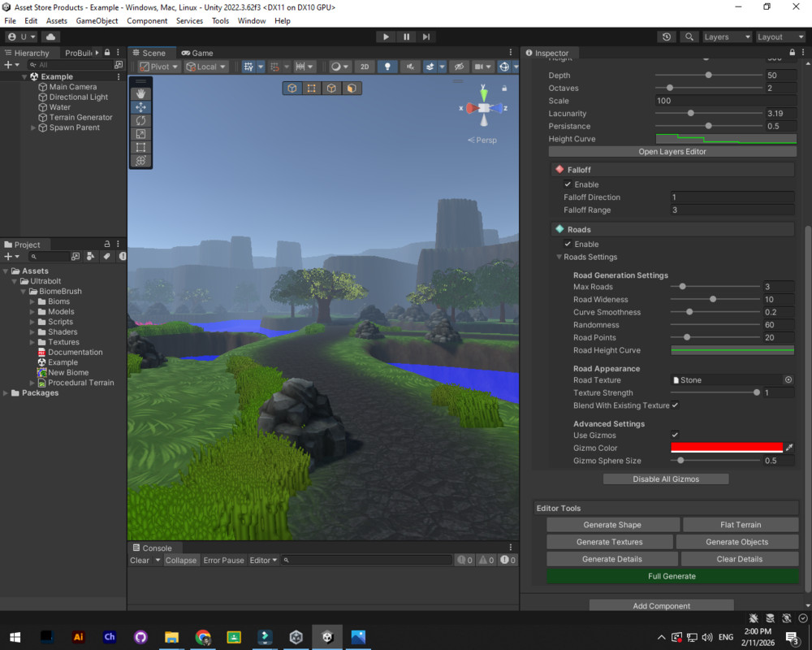Toggle Collapse in Console
Image resolution: width=812 pixels, height=650 pixels.
click(181, 560)
